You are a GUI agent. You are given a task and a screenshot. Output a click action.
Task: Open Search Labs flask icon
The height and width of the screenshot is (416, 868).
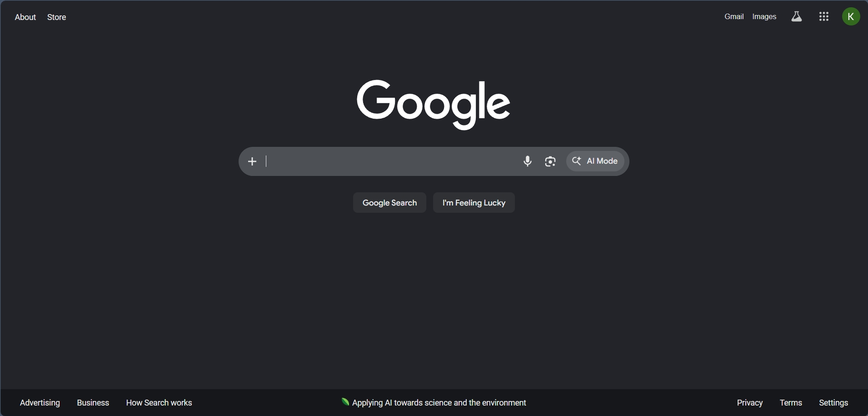point(797,17)
